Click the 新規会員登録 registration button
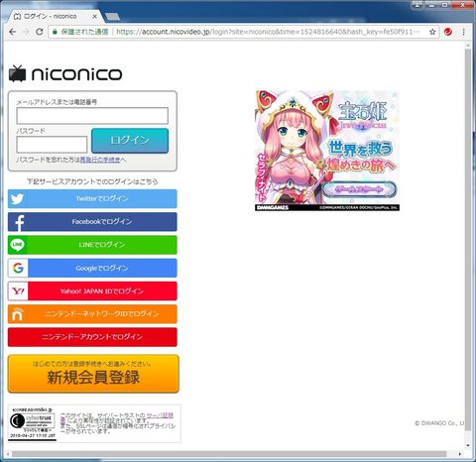 click(x=93, y=374)
